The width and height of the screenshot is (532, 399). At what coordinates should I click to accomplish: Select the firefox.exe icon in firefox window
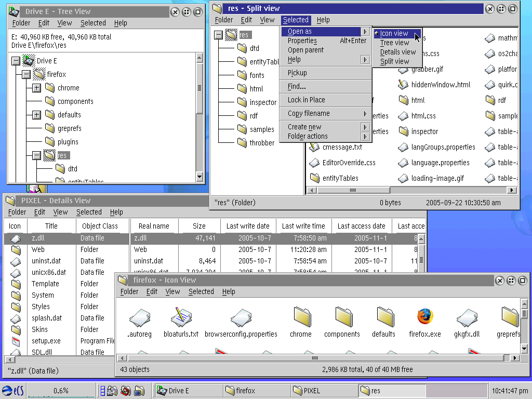click(x=425, y=316)
